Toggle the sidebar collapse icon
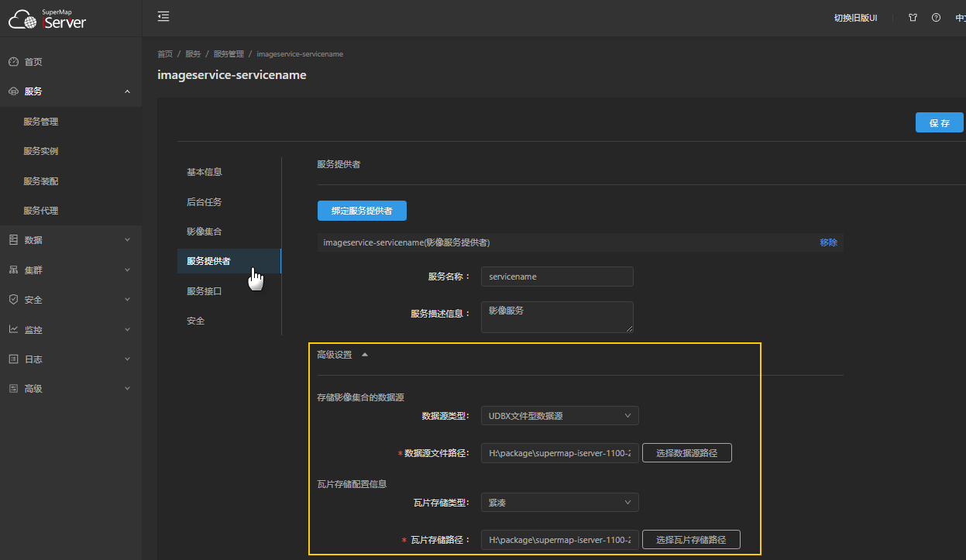This screenshot has height=560, width=966. click(163, 17)
